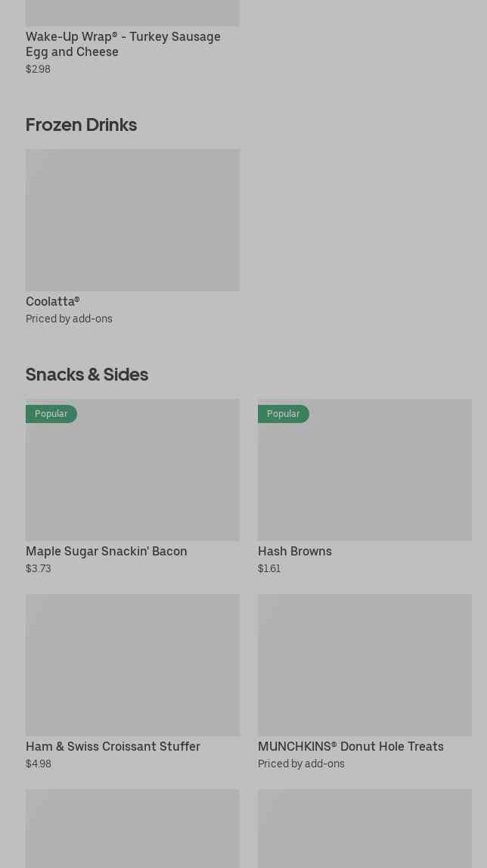Click the Popular badge on Hash Browns
The width and height of the screenshot is (487, 868).
tap(284, 414)
